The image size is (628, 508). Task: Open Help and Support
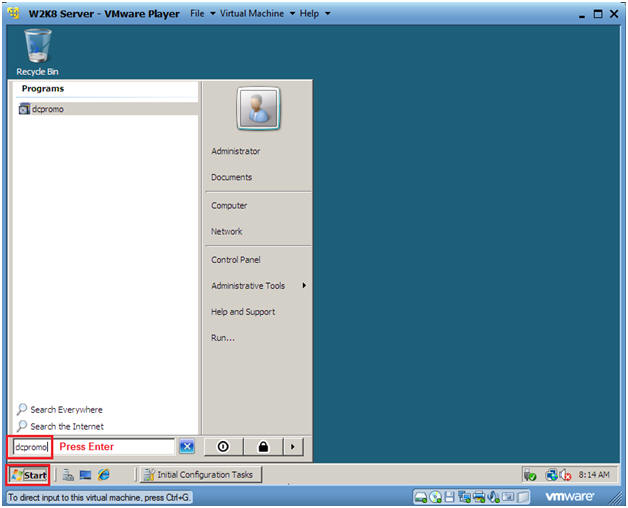coord(243,312)
